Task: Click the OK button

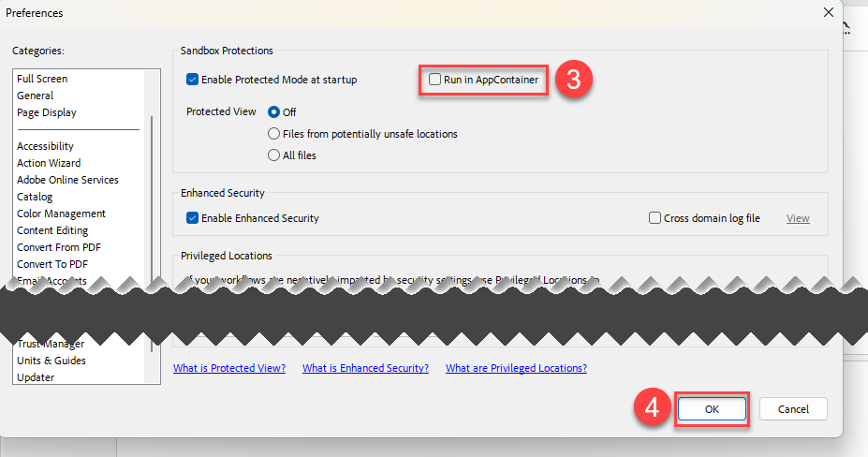Action: [712, 409]
